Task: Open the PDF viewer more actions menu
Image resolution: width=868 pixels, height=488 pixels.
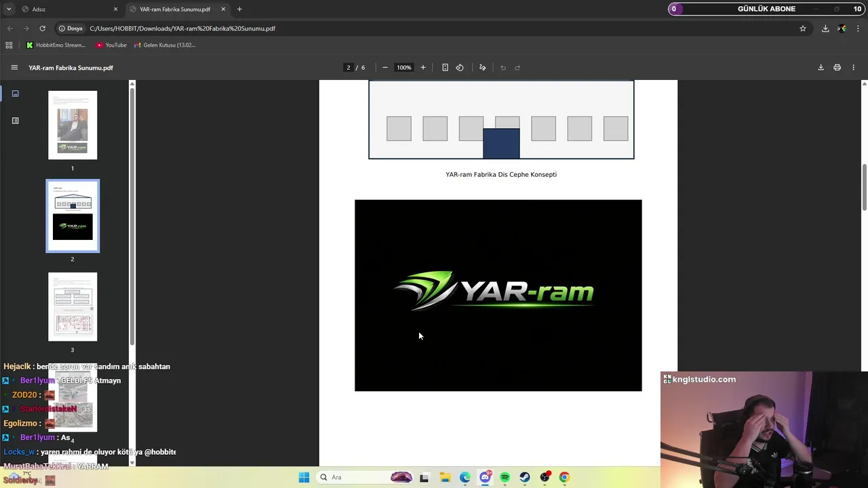Action: click(853, 67)
